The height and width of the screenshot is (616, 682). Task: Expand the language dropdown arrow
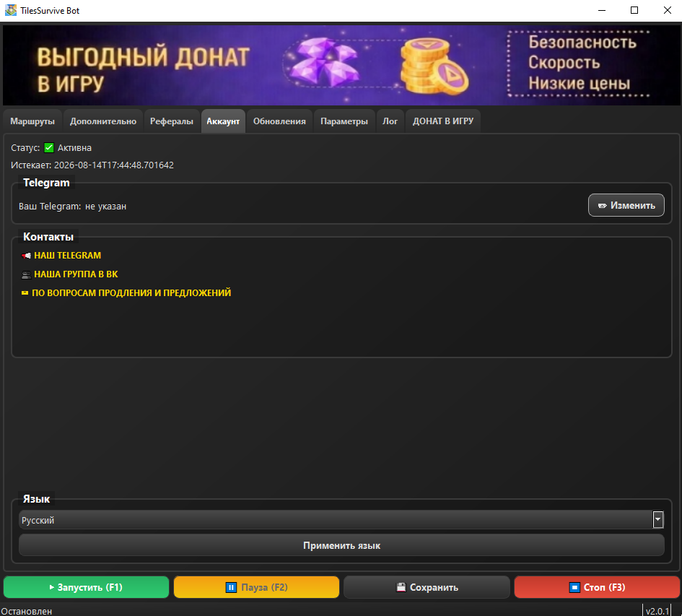657,520
